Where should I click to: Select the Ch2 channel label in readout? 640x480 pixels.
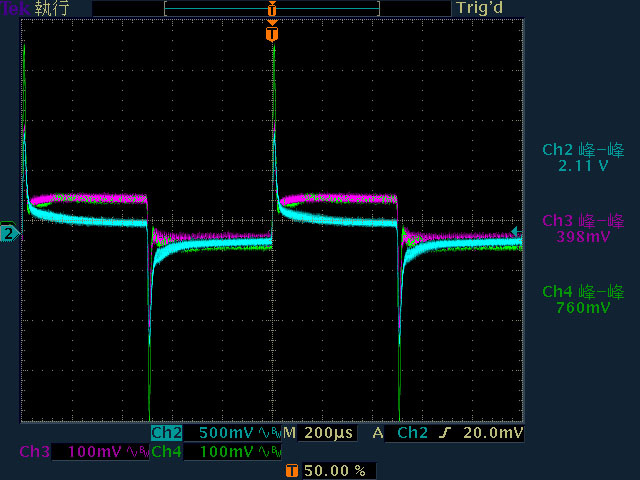click(167, 433)
